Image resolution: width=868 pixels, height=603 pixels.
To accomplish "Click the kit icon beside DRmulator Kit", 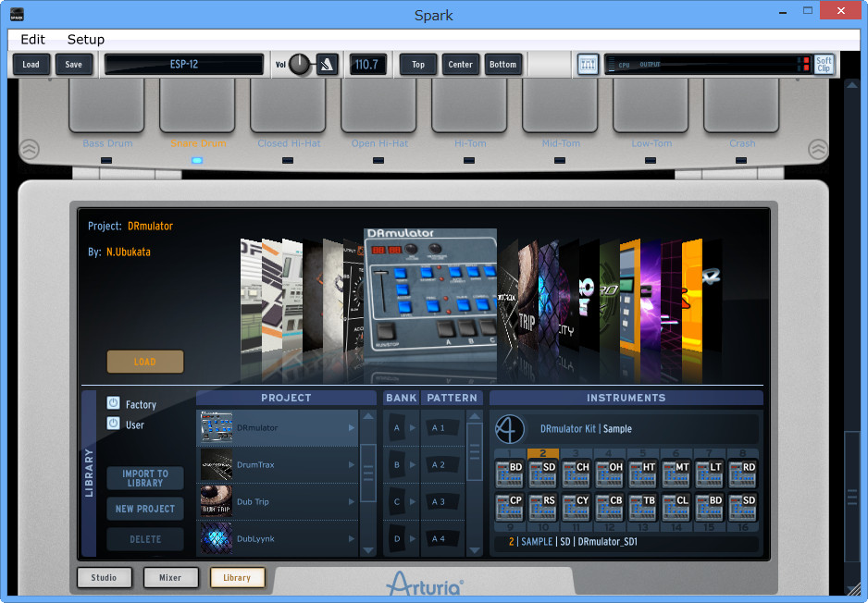I will (x=509, y=429).
